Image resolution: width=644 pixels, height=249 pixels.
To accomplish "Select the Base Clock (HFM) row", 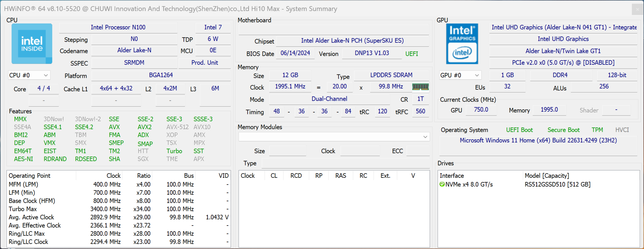I will click(32, 201).
